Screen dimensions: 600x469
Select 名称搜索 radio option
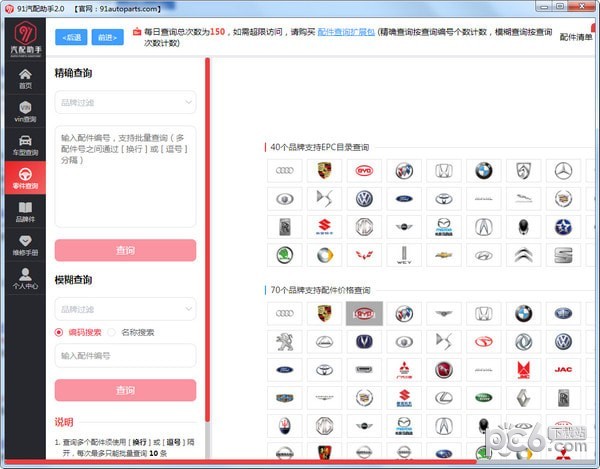pyautogui.click(x=131, y=332)
